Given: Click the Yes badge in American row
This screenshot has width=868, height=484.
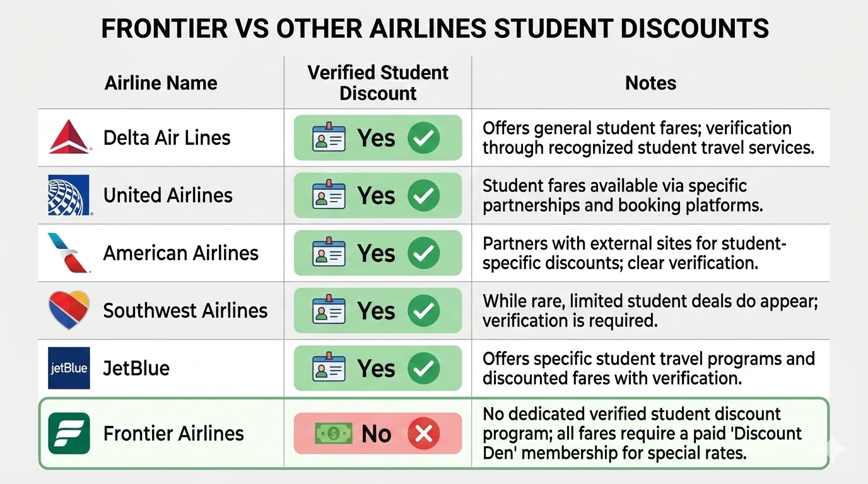Looking at the screenshot, I should coord(377,253).
